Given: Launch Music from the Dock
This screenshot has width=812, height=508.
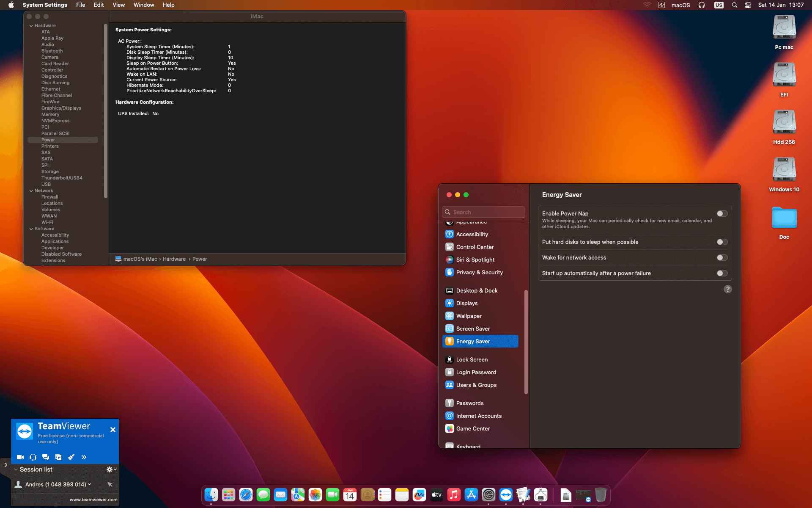Looking at the screenshot, I should 454,494.
